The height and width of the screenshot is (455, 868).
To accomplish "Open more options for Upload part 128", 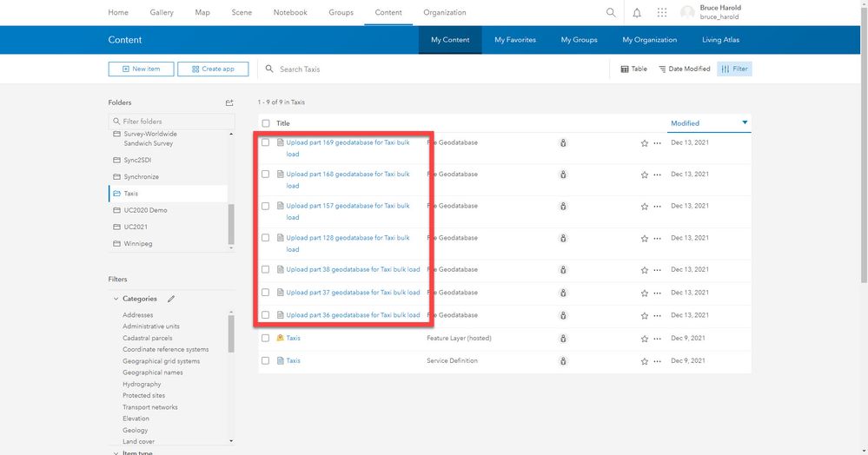I will [x=657, y=239].
